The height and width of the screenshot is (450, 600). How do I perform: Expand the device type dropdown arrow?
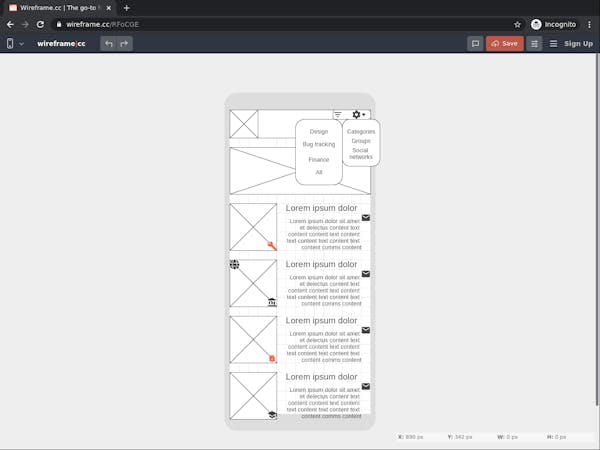(21, 44)
